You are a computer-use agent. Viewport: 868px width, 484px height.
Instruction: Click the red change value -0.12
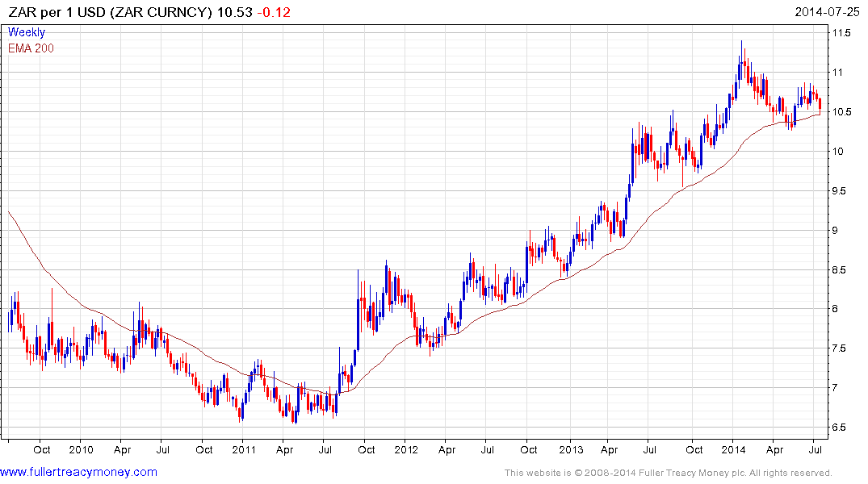pyautogui.click(x=274, y=12)
